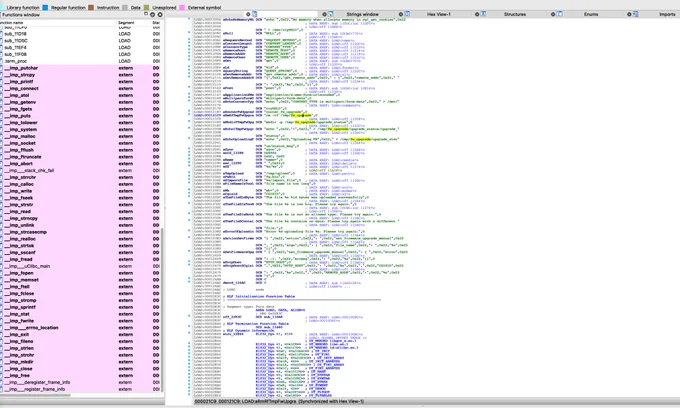Select __imp_mkdir in function list
Viewport: 680px width, 408px height.
80,362
